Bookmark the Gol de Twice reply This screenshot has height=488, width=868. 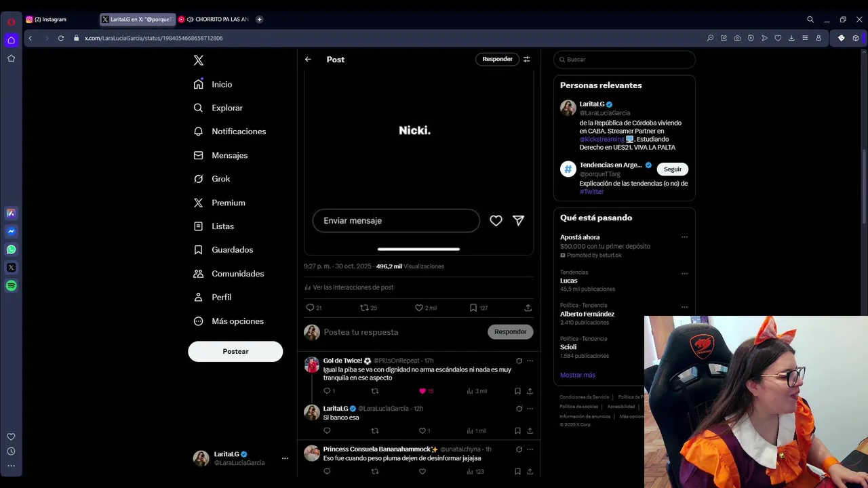[517, 391]
